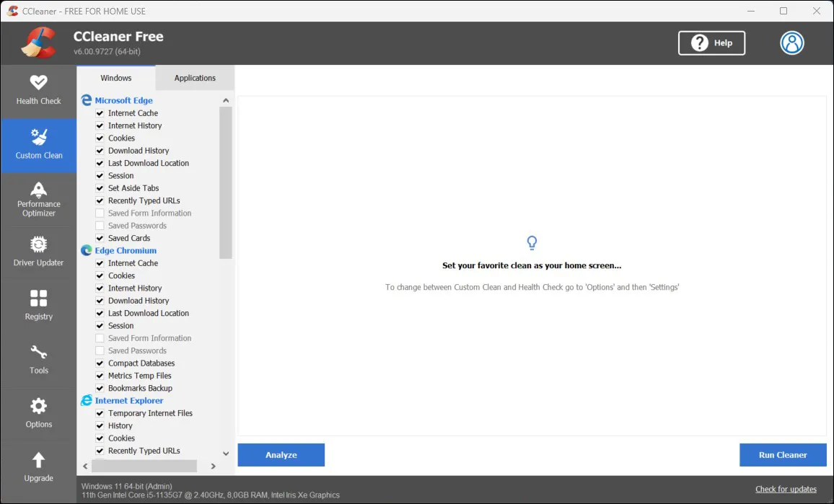Open Performance Optimizer rocket icon
Image resolution: width=834 pixels, height=504 pixels.
coord(39,190)
